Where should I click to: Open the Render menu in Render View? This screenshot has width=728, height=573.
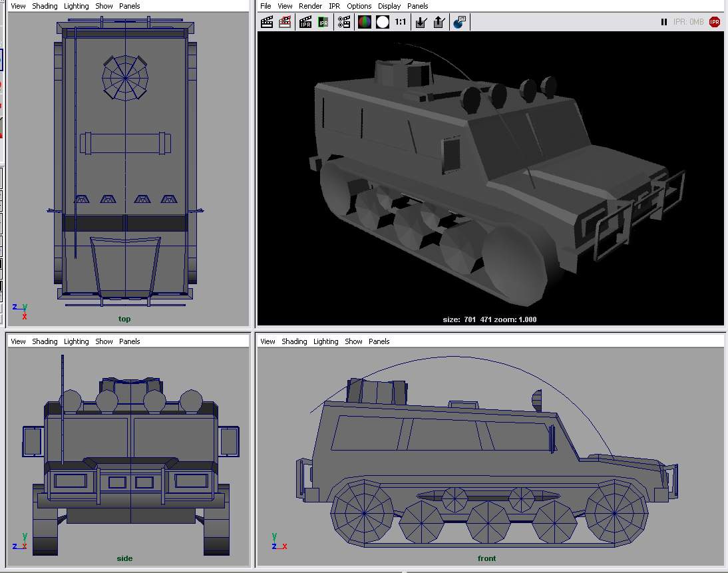pos(310,6)
